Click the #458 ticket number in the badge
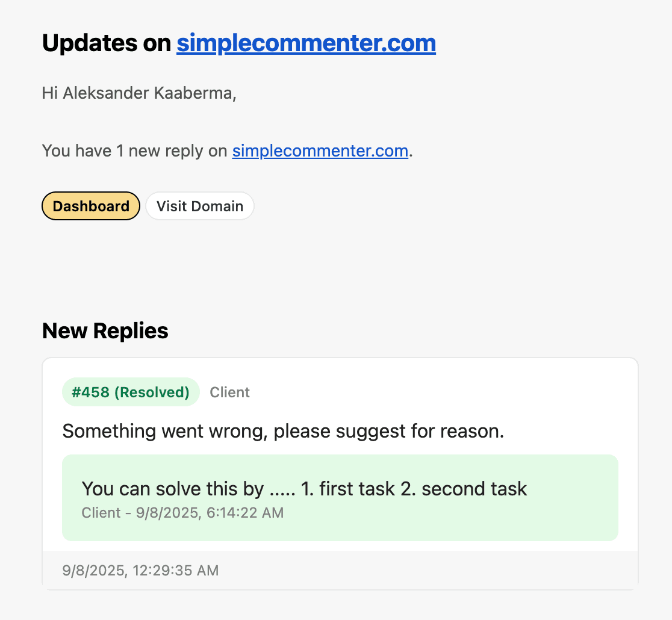 pos(90,392)
